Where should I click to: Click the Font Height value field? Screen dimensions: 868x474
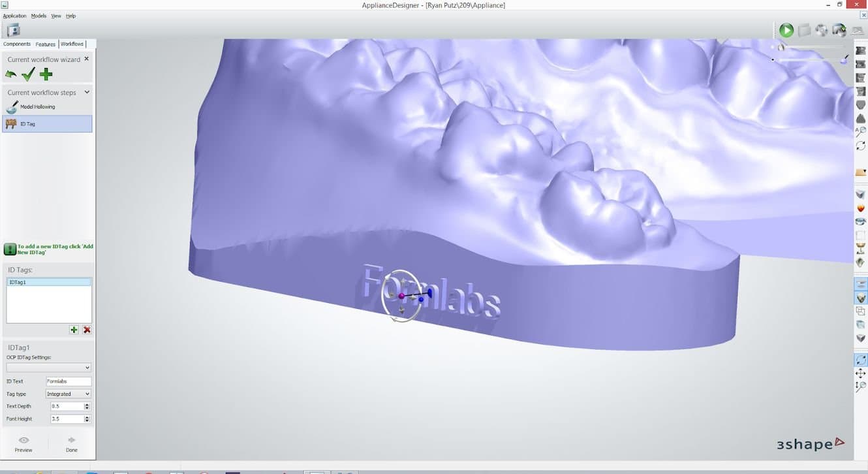(x=67, y=419)
